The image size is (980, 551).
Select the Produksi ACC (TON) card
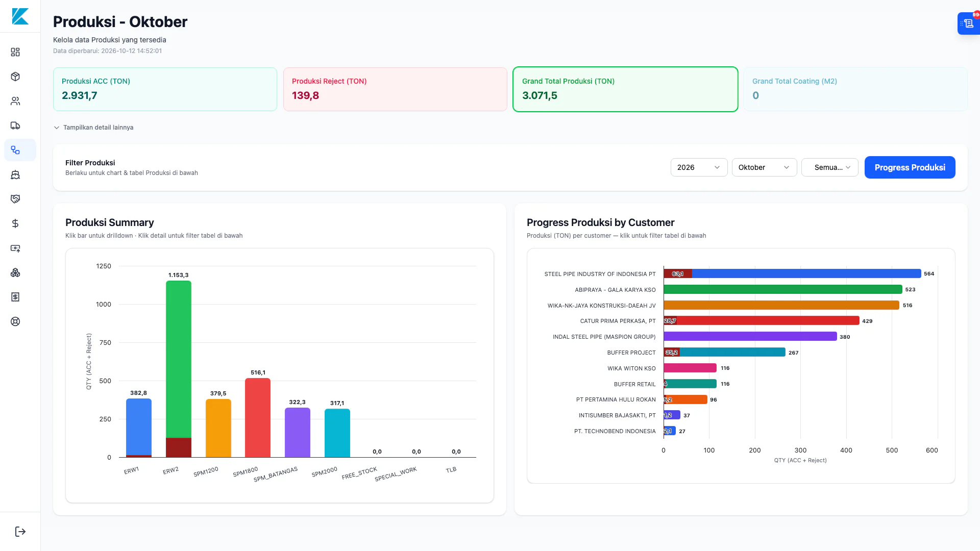165,89
